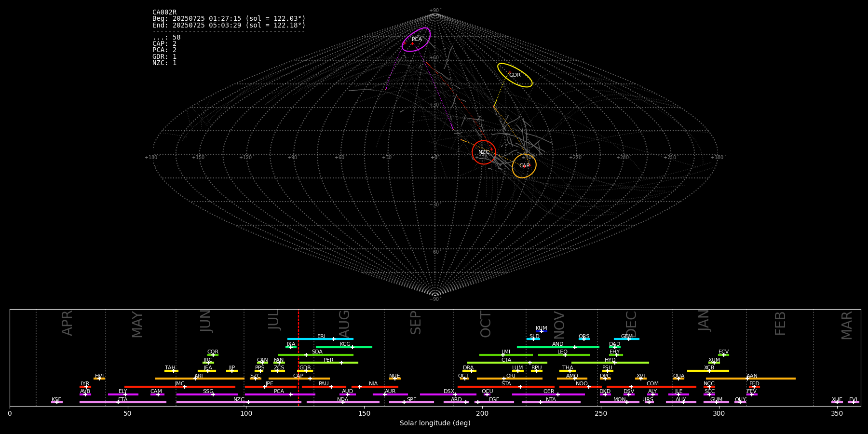Select the green AND shower bar
Viewport: 868px width, 434px height.
558,347
